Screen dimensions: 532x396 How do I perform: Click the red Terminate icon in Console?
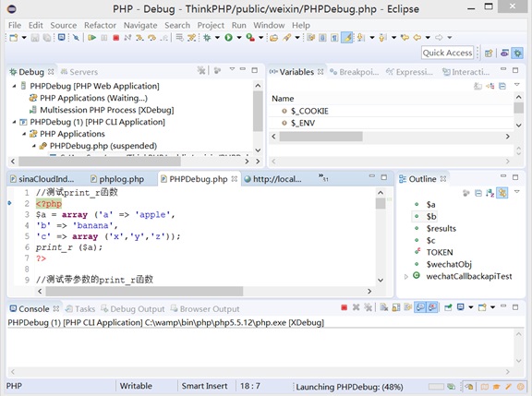click(x=344, y=307)
